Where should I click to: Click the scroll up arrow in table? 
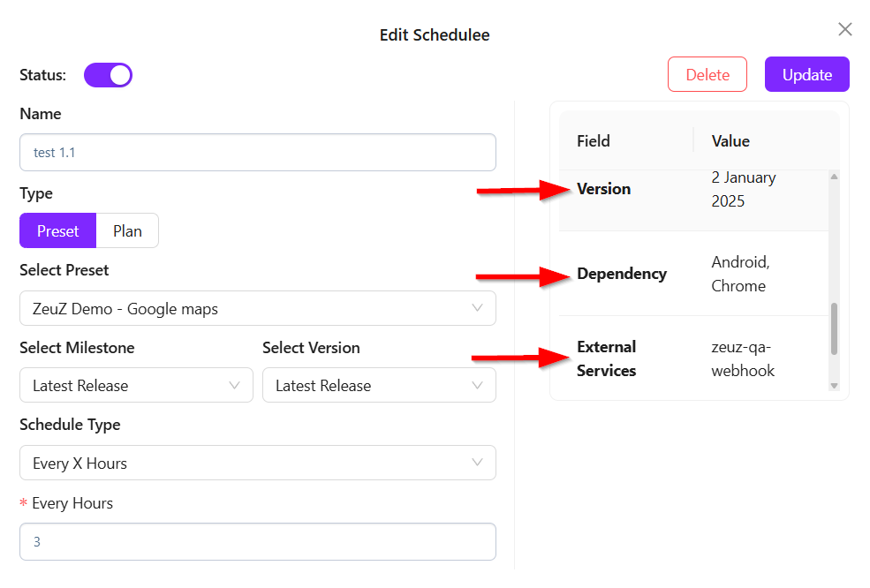(x=834, y=177)
